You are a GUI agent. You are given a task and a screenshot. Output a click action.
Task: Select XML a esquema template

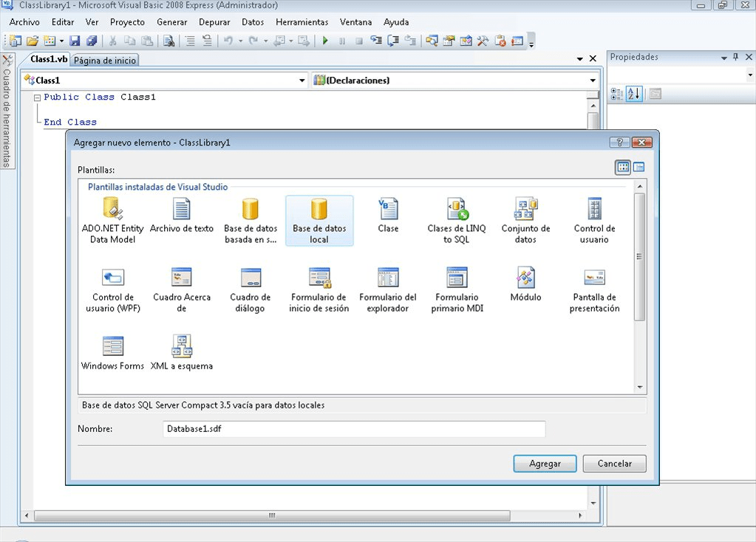point(181,353)
